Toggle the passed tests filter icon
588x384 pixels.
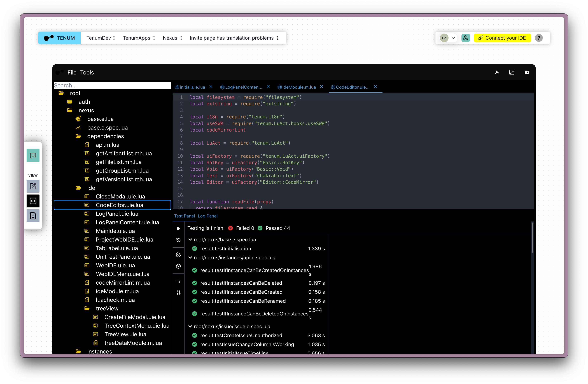pyautogui.click(x=178, y=255)
